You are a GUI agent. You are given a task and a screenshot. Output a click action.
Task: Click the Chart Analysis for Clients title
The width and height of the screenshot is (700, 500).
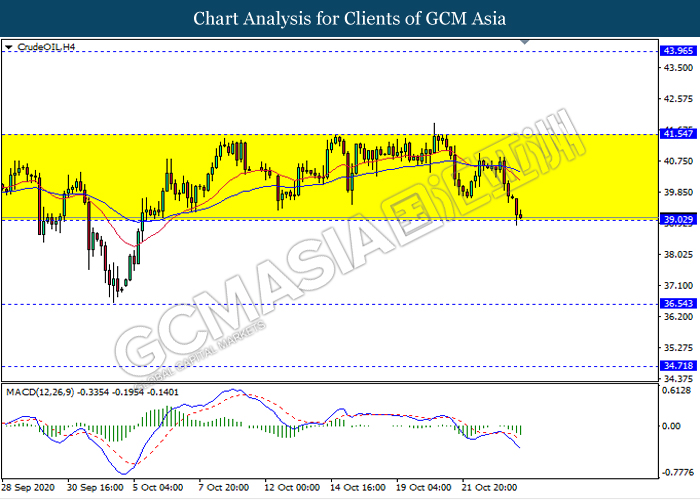350,19
